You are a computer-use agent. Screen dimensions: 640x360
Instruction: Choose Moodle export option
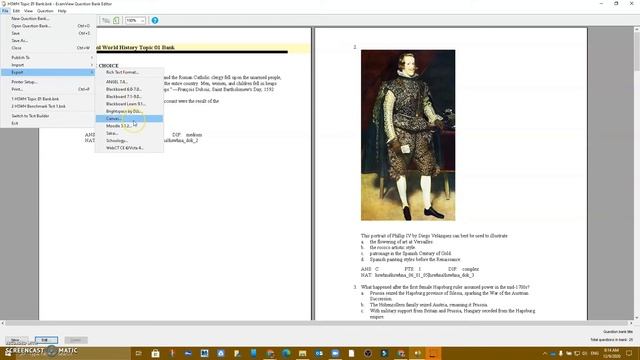point(129,126)
